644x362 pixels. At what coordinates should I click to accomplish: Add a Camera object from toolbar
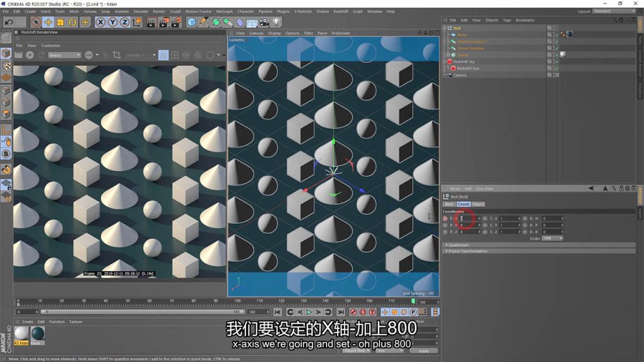click(x=264, y=22)
